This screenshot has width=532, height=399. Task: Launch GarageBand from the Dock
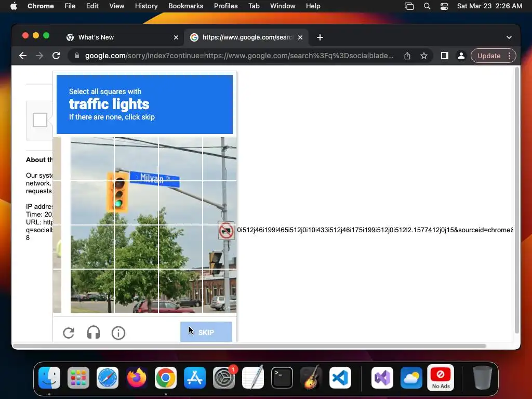(311, 378)
